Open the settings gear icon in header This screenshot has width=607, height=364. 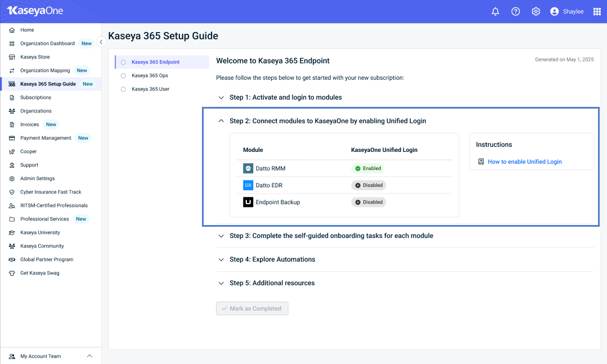pyautogui.click(x=536, y=12)
